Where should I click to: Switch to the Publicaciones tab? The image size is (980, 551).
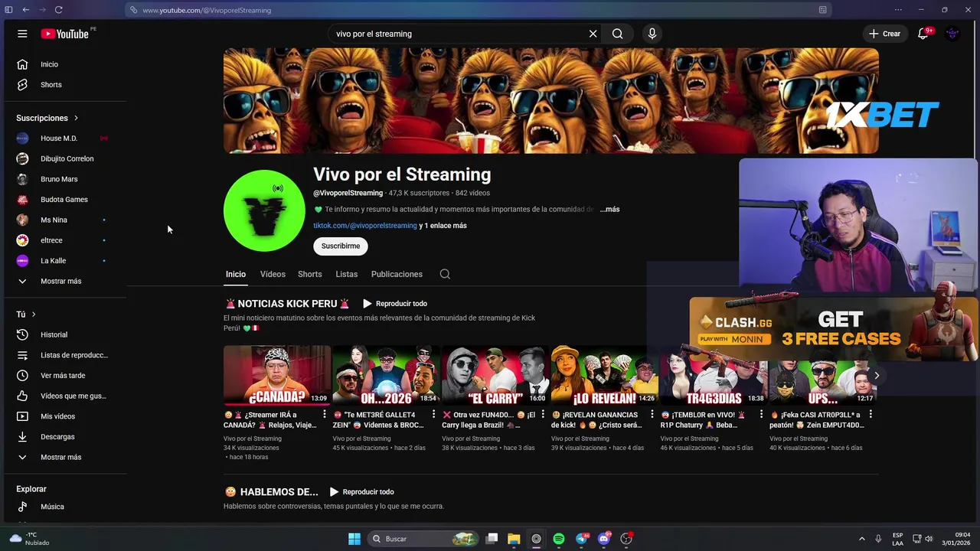click(397, 274)
